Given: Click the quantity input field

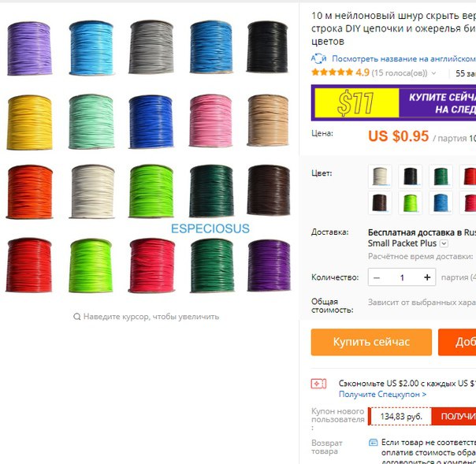Looking at the screenshot, I should (x=402, y=277).
